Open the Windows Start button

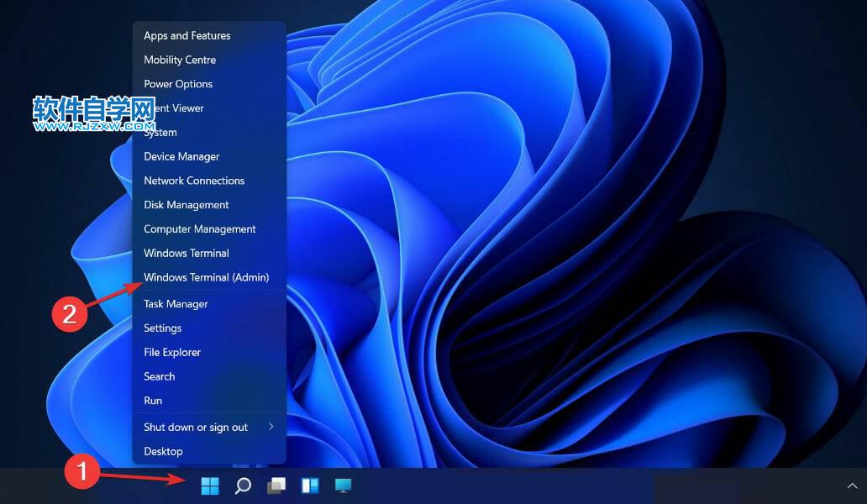tap(210, 486)
